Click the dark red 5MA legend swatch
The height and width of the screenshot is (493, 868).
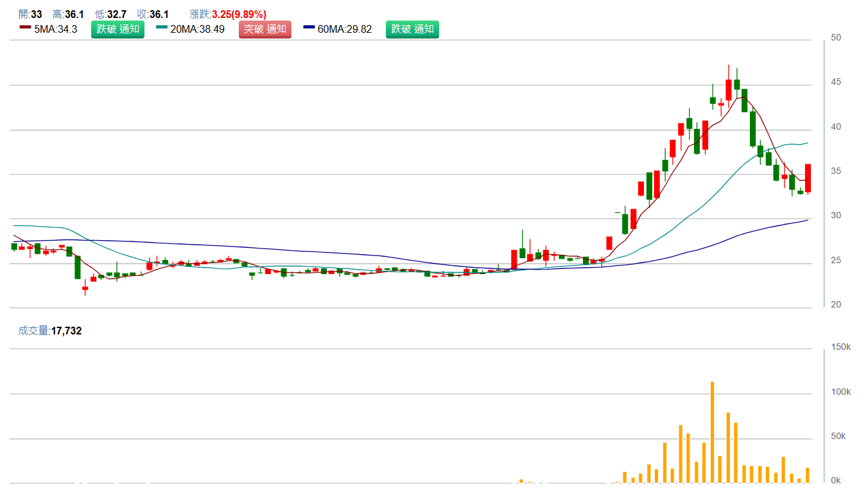tap(25, 27)
